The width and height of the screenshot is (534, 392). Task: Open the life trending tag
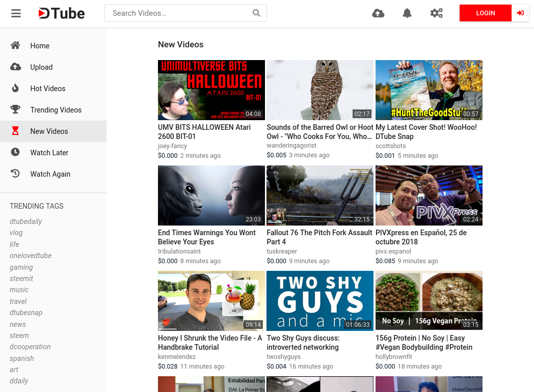(x=14, y=244)
